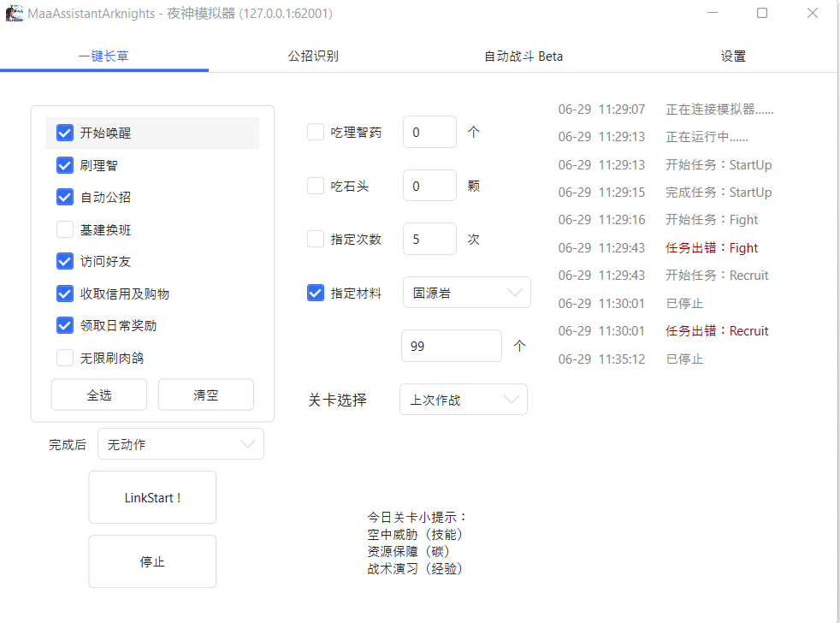Toggle the 刷理智 checkbox

tap(65, 165)
